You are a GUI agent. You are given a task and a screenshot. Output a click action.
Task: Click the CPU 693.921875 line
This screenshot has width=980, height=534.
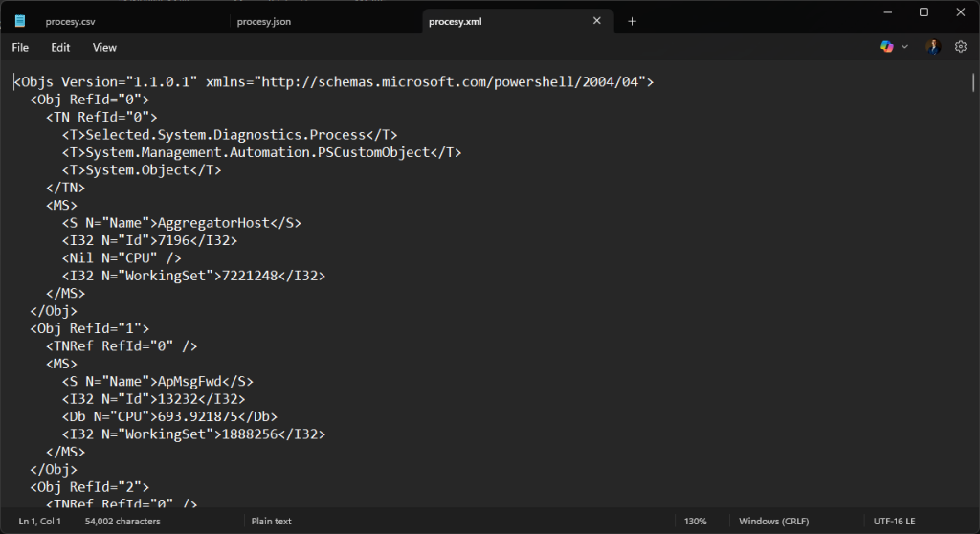[x=169, y=416]
